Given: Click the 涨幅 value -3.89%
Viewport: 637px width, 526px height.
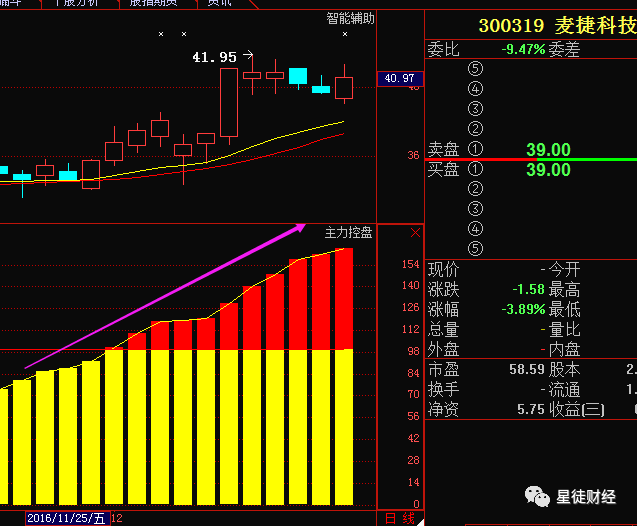Looking at the screenshot, I should (523, 309).
